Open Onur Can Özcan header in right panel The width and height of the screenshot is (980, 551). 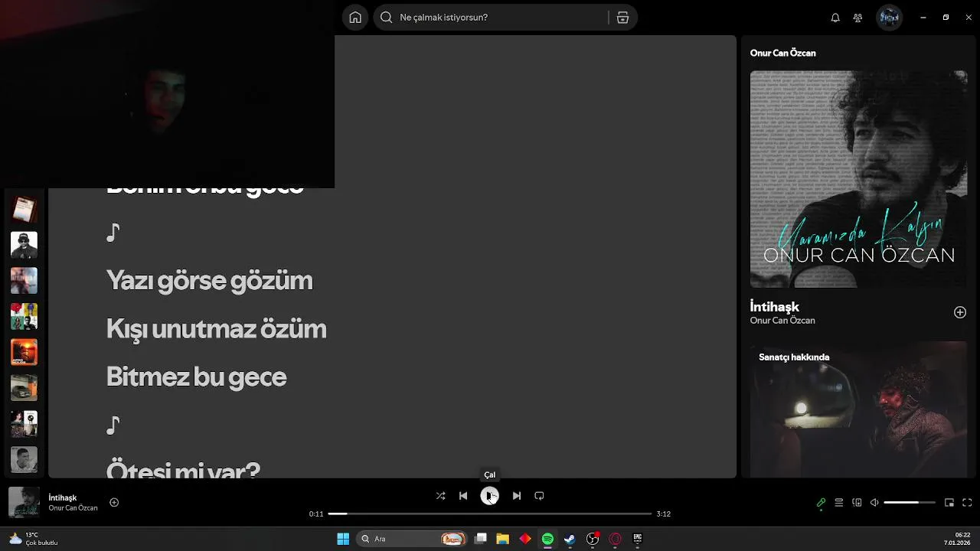pos(782,53)
